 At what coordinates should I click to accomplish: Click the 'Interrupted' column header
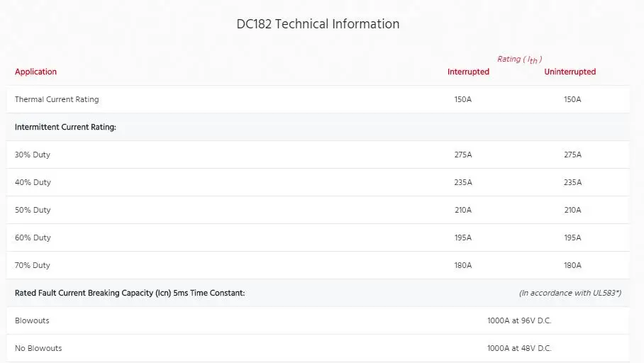click(468, 72)
